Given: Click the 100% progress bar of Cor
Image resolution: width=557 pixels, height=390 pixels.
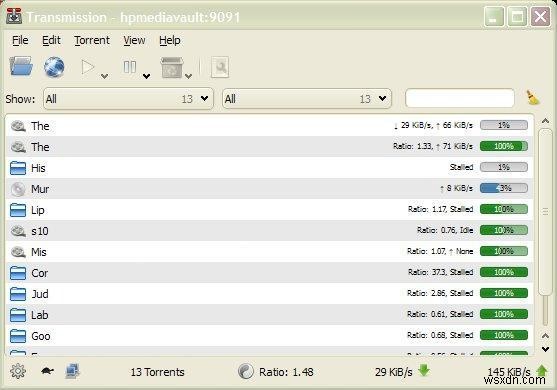Looking at the screenshot, I should point(504,272).
